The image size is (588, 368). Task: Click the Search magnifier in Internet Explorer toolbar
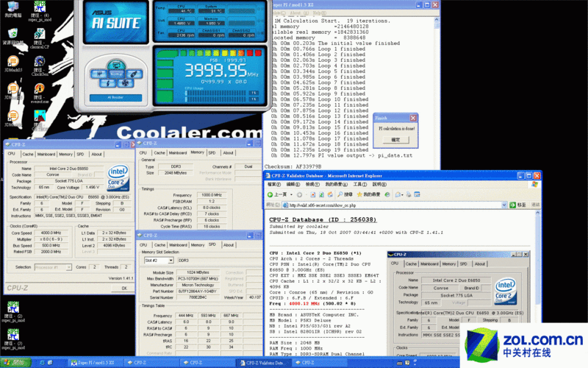pos(345,194)
